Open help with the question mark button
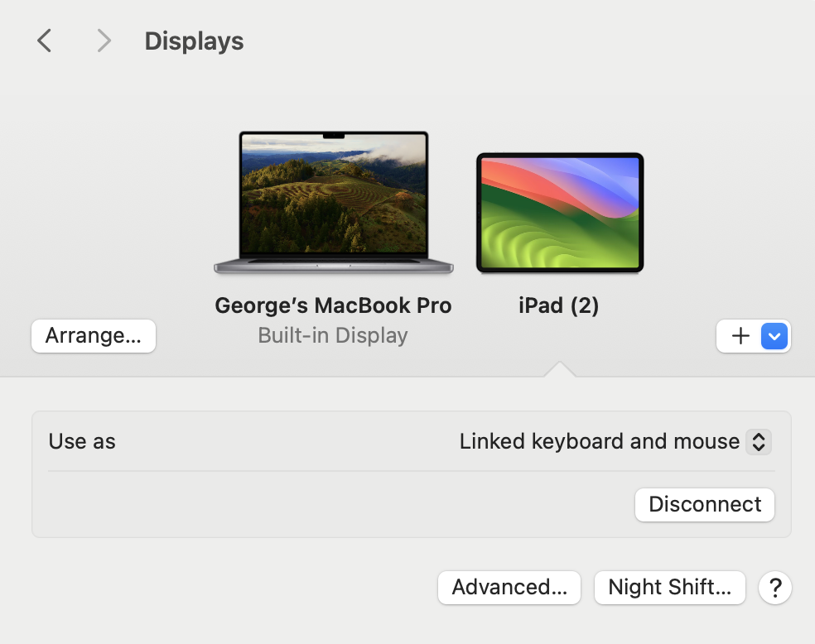The width and height of the screenshot is (815, 644). coord(775,588)
